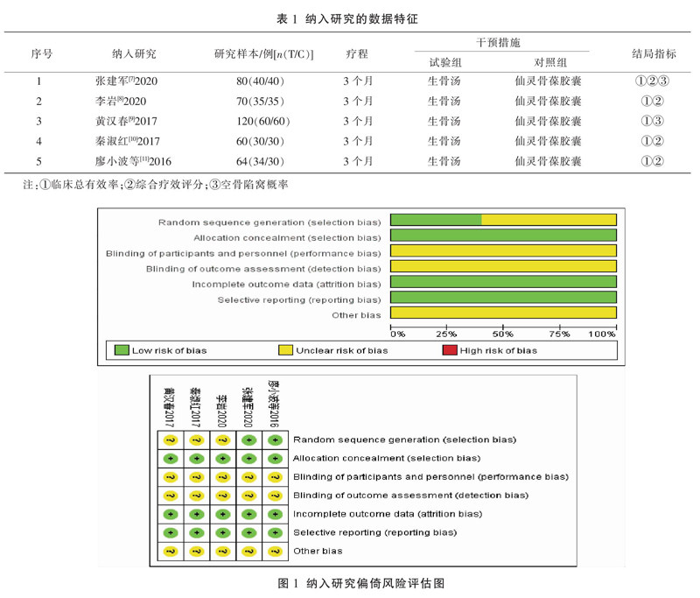Click yellow mark: 秦淑红2017 other bias
Viewport: 700px width, 598px height.
tap(196, 552)
